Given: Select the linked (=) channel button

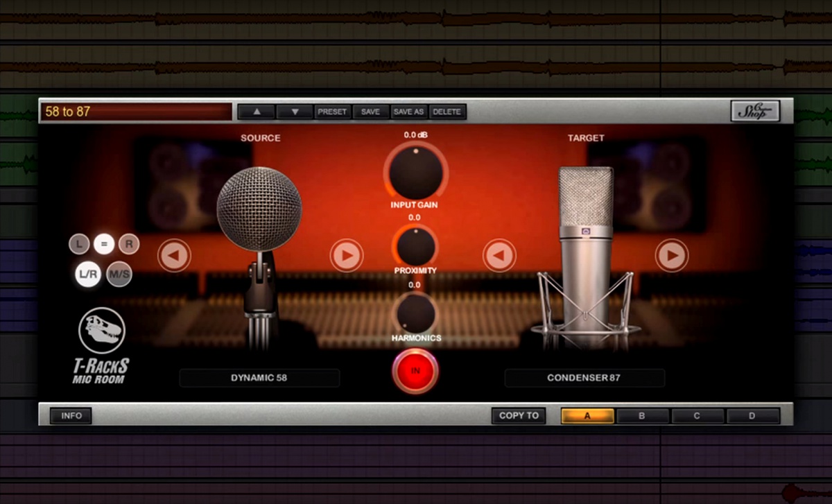Looking at the screenshot, I should pyautogui.click(x=104, y=244).
